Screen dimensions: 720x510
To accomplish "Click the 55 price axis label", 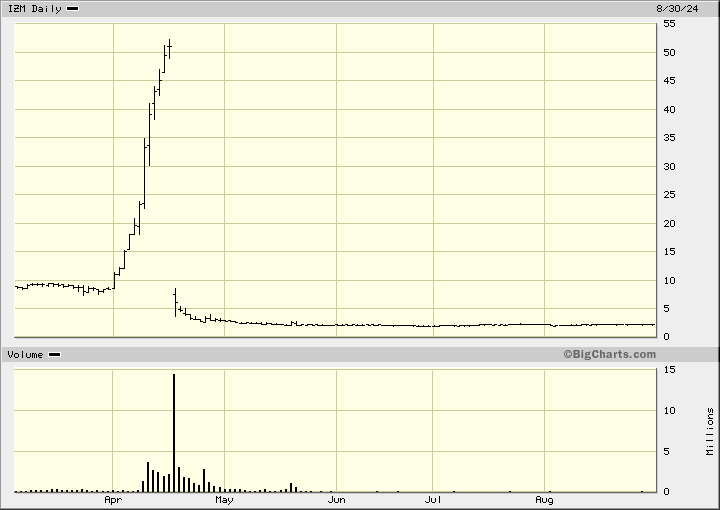I will tap(669, 24).
